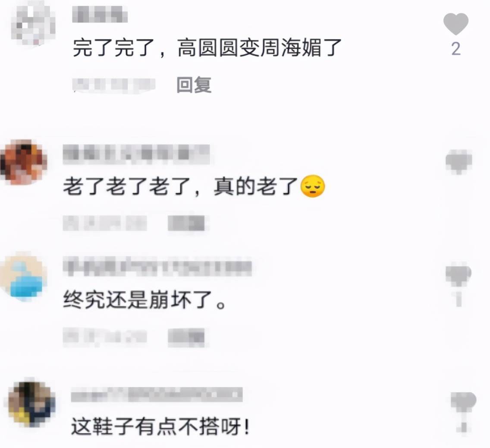Open blue avatar of 崩坏了 commenter
Screen dimensions: 490x448
[23, 277]
